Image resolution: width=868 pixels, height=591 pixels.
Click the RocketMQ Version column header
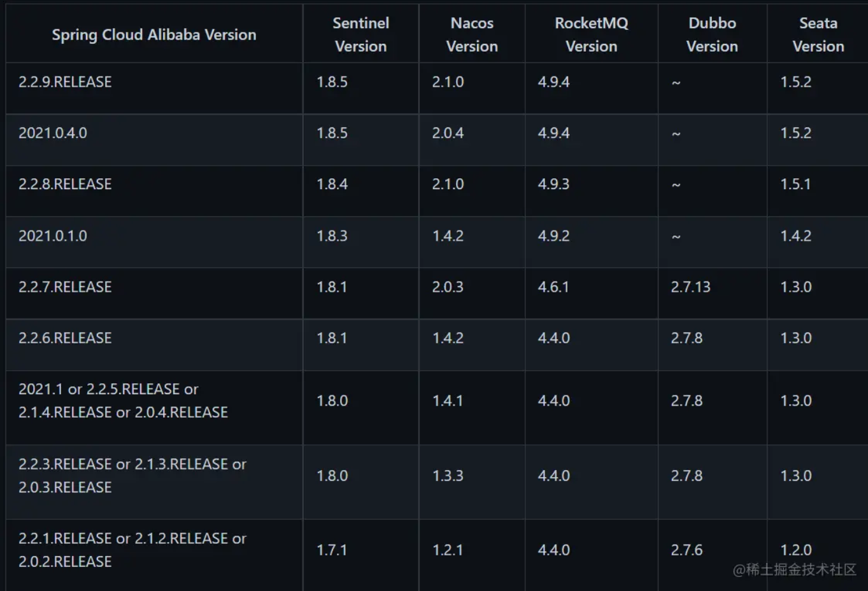pyautogui.click(x=591, y=35)
